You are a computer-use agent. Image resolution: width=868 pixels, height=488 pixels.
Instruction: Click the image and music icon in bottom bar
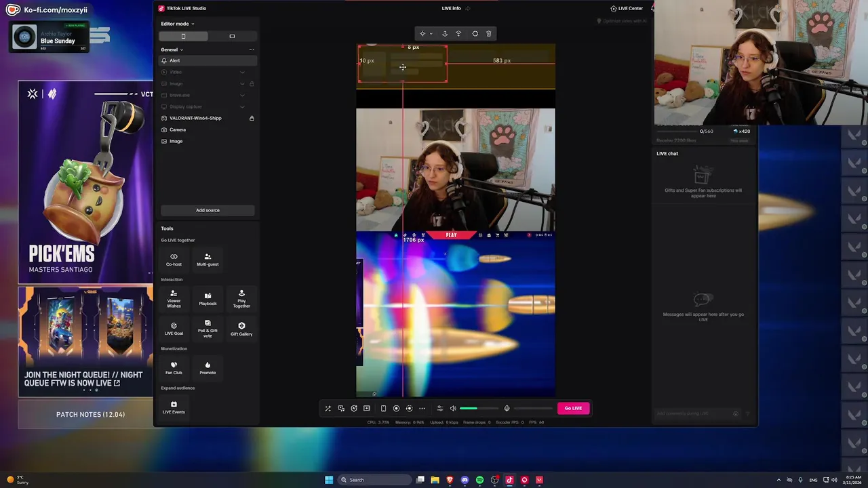coord(341,408)
